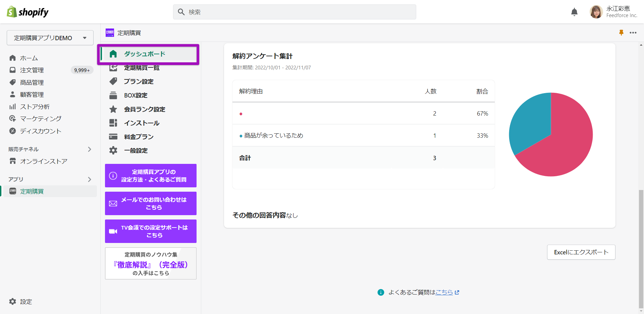
Task: Open the 定期購買アプリDEMO store dropdown
Action: [x=50, y=38]
